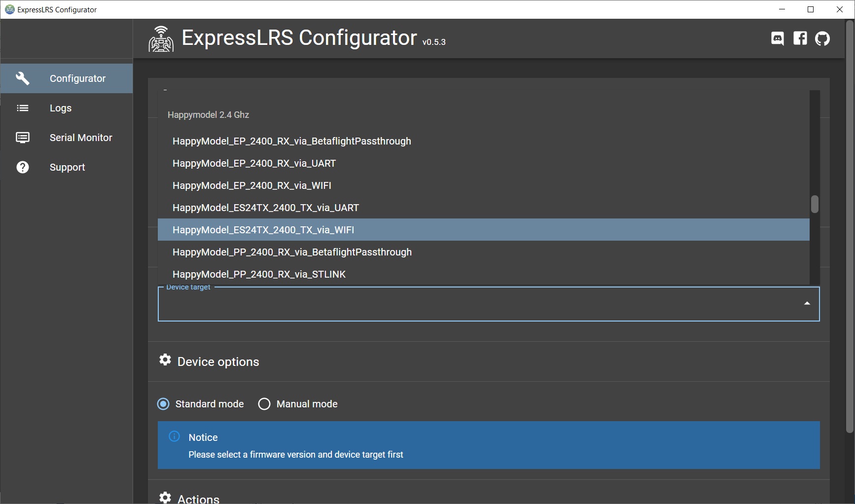This screenshot has height=504, width=855.
Task: Click the Configurator wrench icon
Action: [x=23, y=78]
